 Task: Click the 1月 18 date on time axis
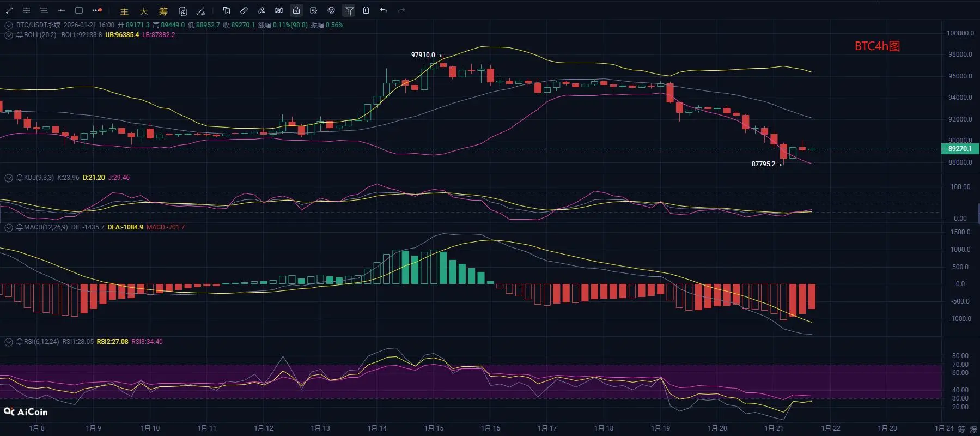point(604,428)
